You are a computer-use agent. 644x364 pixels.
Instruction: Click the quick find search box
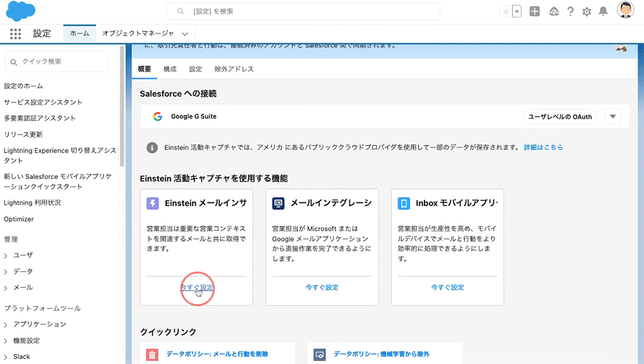pyautogui.click(x=57, y=62)
